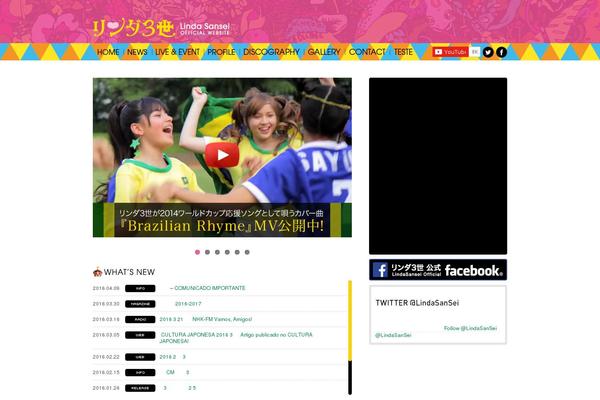
Task: Click the date 2016.03.30
Action: 106,304
